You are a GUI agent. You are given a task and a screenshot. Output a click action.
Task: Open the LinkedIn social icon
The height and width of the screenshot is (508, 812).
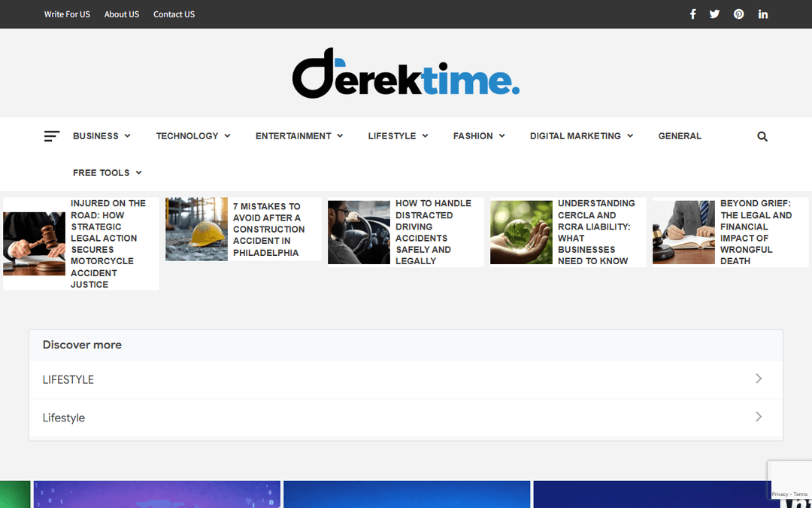click(x=763, y=14)
